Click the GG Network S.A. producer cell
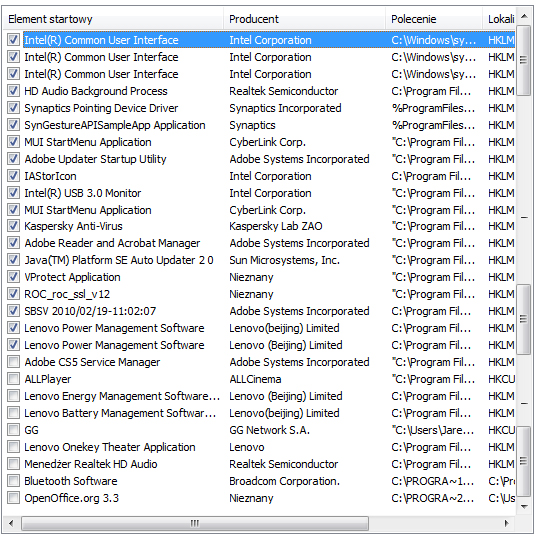540x538 pixels. (x=270, y=430)
